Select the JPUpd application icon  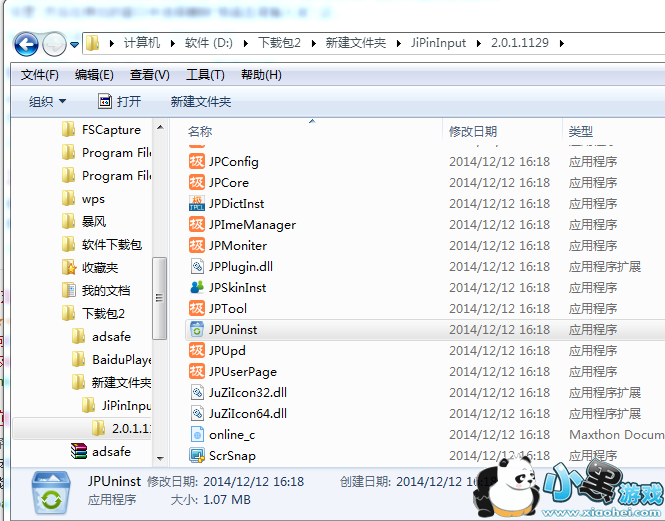[x=197, y=350]
